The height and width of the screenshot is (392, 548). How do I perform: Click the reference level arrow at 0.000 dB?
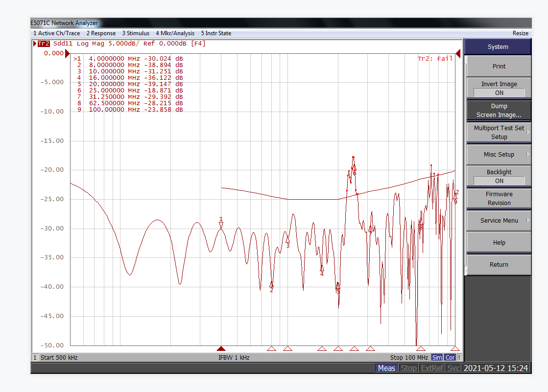[x=68, y=53]
